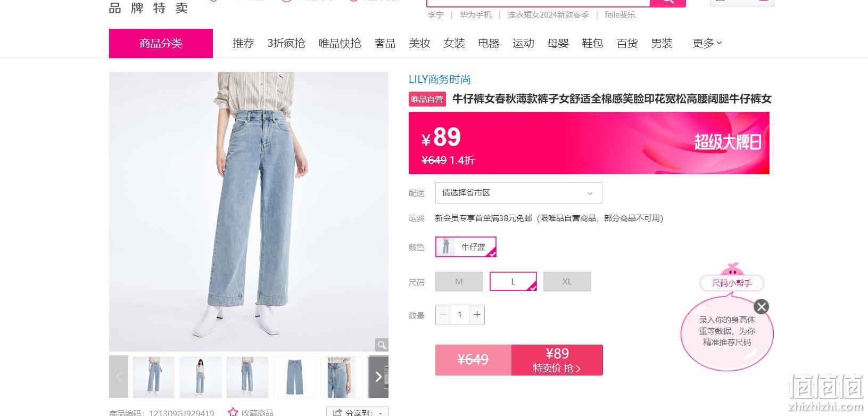Select size XL

pyautogui.click(x=567, y=282)
